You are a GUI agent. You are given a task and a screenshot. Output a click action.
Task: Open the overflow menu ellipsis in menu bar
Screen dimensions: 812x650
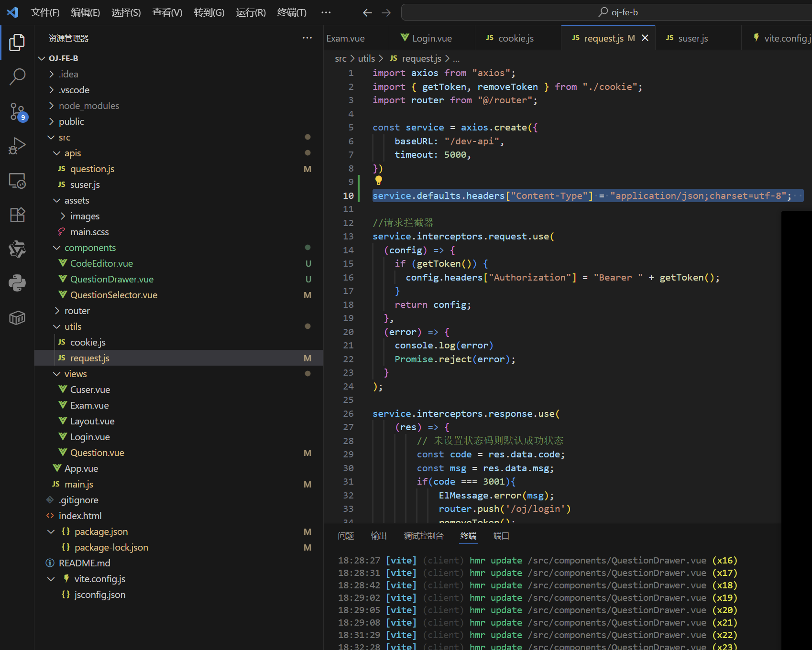coord(326,12)
